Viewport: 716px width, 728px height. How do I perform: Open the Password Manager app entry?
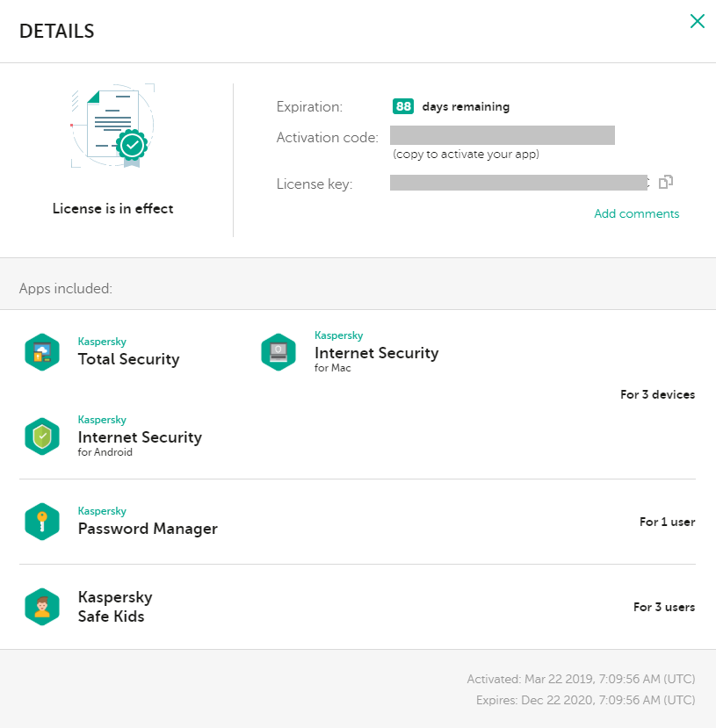[x=148, y=529]
